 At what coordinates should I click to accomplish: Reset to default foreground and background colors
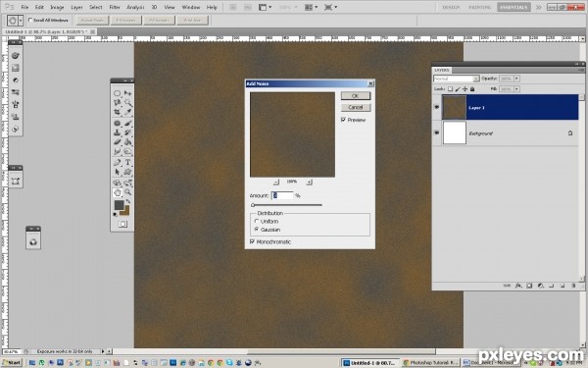point(115,214)
